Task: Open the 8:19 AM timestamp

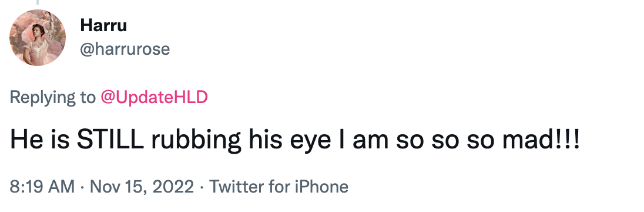Action: 42,187
